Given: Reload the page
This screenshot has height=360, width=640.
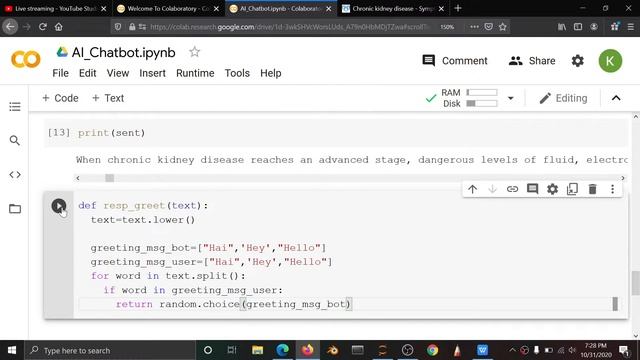Looking at the screenshot, I should coord(42,27).
